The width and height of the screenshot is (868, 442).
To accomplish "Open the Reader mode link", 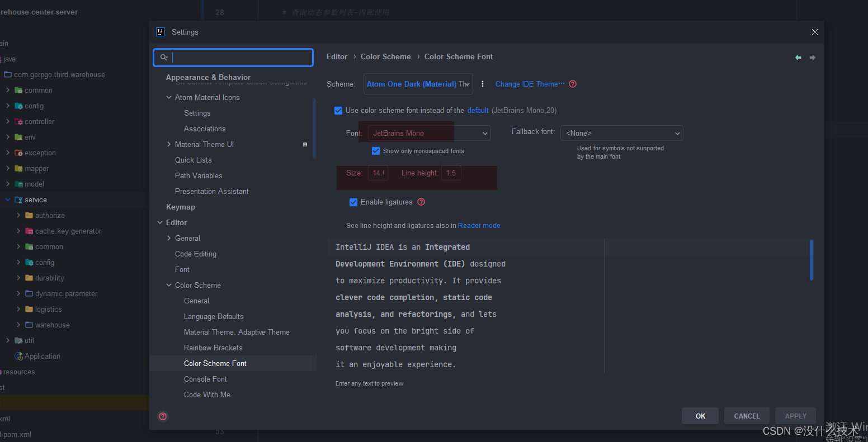I will coord(479,226).
